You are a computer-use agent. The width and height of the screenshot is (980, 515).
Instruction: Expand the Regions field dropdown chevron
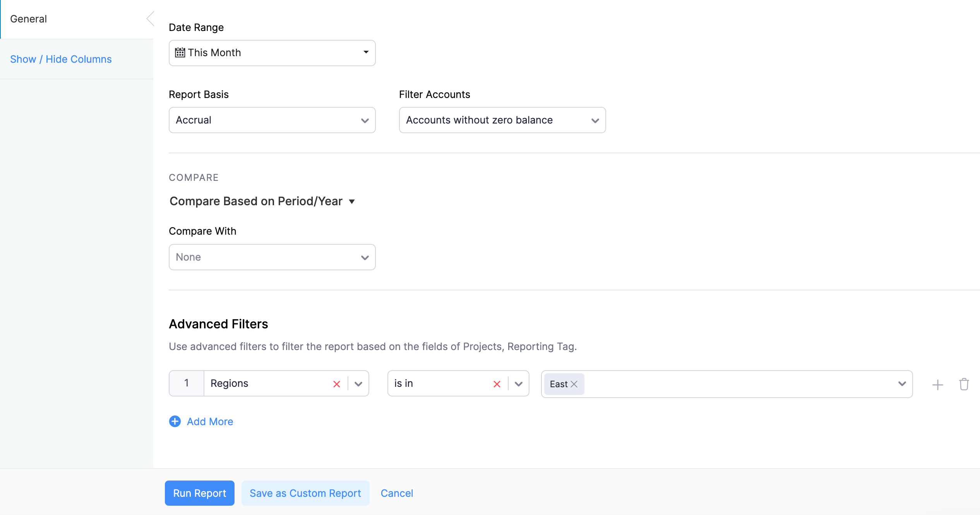point(358,384)
